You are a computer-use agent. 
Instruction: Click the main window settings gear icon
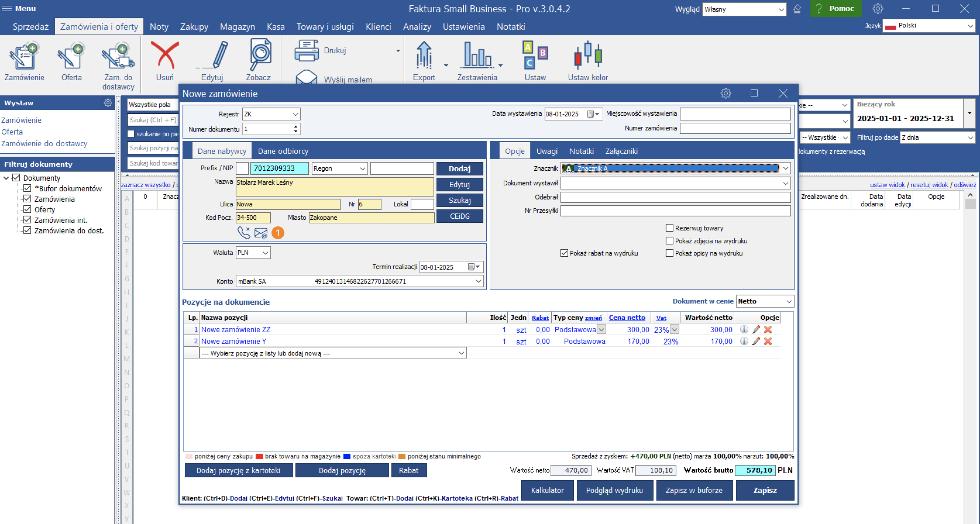(878, 9)
